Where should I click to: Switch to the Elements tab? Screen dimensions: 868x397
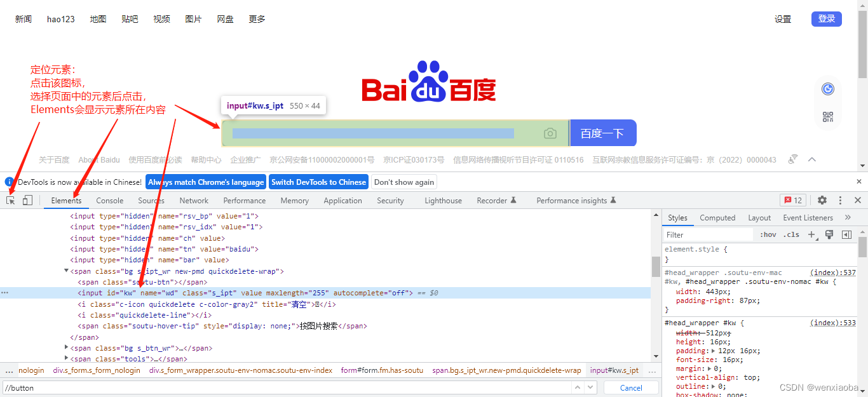point(66,201)
